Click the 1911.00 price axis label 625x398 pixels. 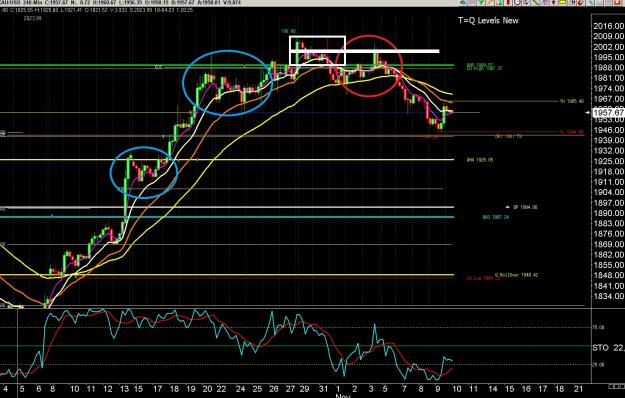[608, 182]
